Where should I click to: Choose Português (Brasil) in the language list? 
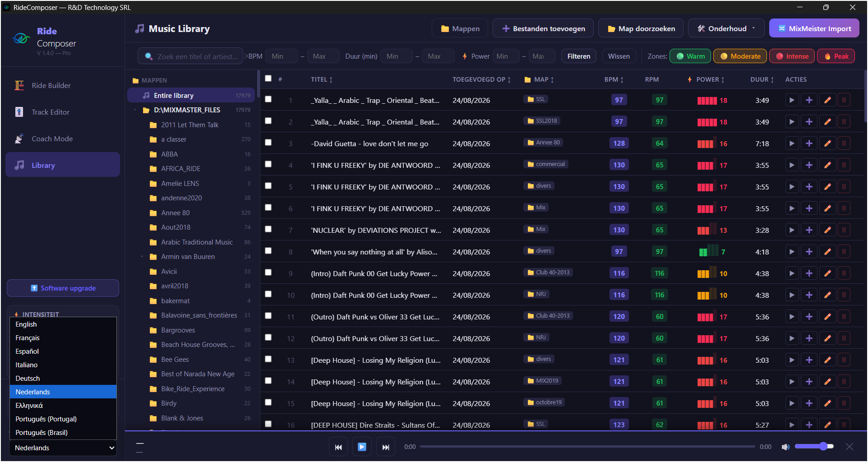coord(63,433)
